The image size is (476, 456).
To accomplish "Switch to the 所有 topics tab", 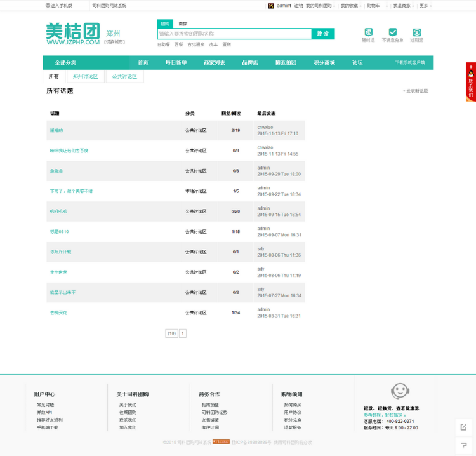I will [54, 76].
